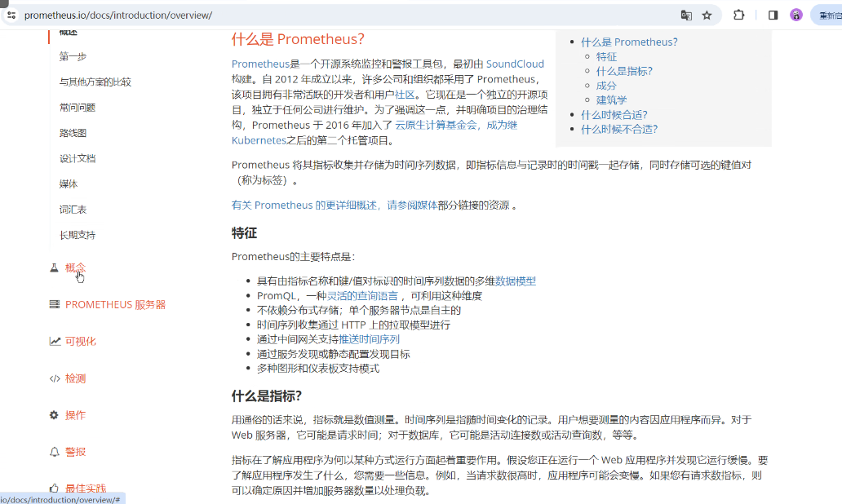
Task: Click the code icon beside 检测
Action: pyautogui.click(x=55, y=378)
